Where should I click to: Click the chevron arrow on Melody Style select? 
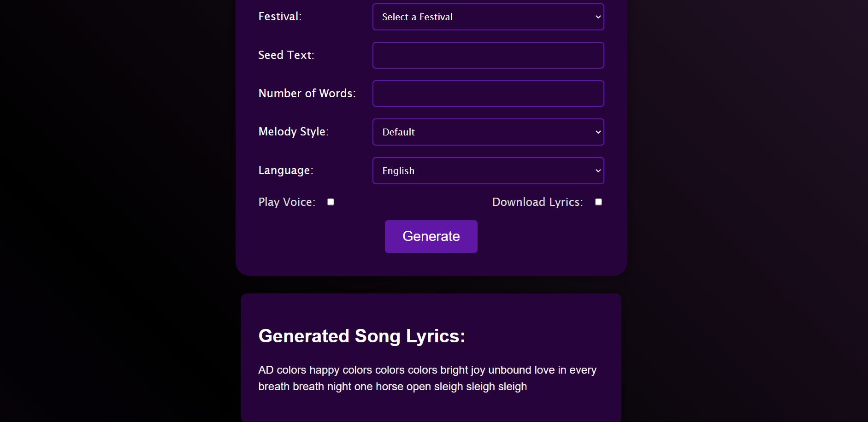[598, 132]
